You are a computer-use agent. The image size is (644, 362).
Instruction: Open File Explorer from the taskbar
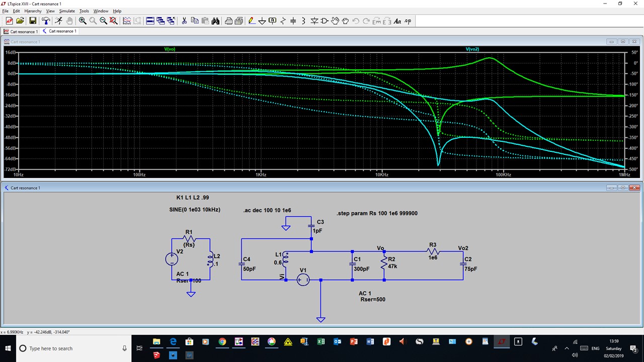point(156,342)
